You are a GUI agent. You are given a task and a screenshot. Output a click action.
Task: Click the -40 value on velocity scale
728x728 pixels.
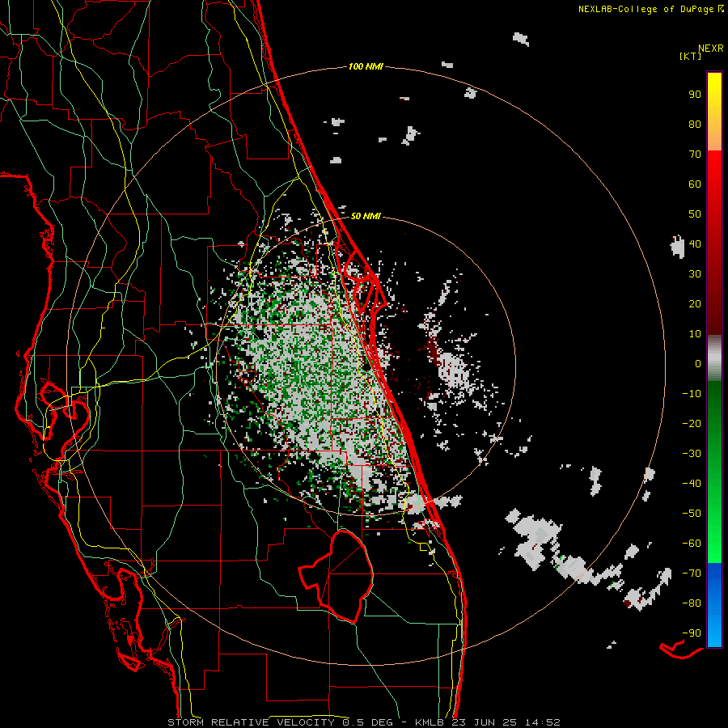(692, 484)
